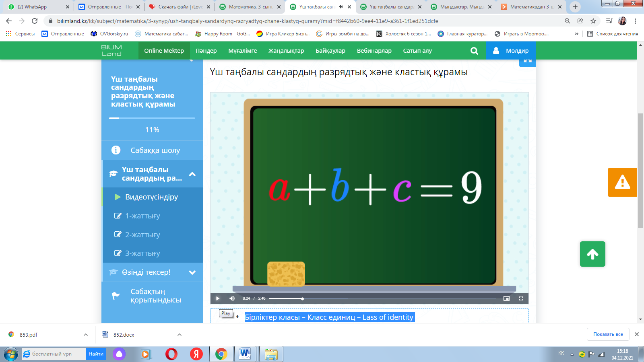
Task: Expand the lesson content fullscreen icon
Action: tap(528, 62)
